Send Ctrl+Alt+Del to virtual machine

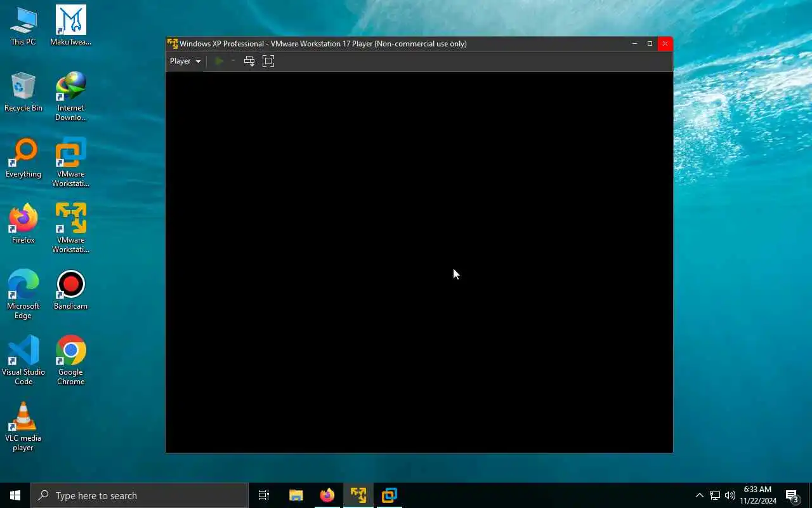point(249,61)
